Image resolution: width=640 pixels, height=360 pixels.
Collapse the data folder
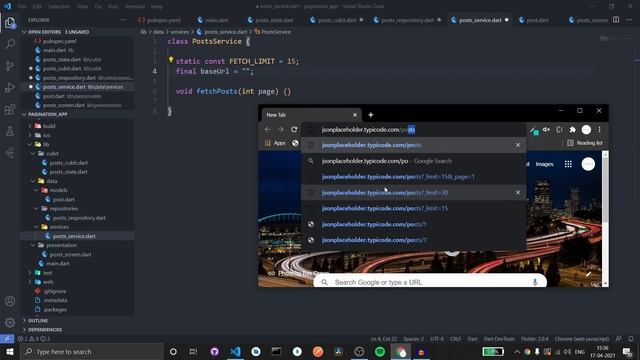point(51,181)
